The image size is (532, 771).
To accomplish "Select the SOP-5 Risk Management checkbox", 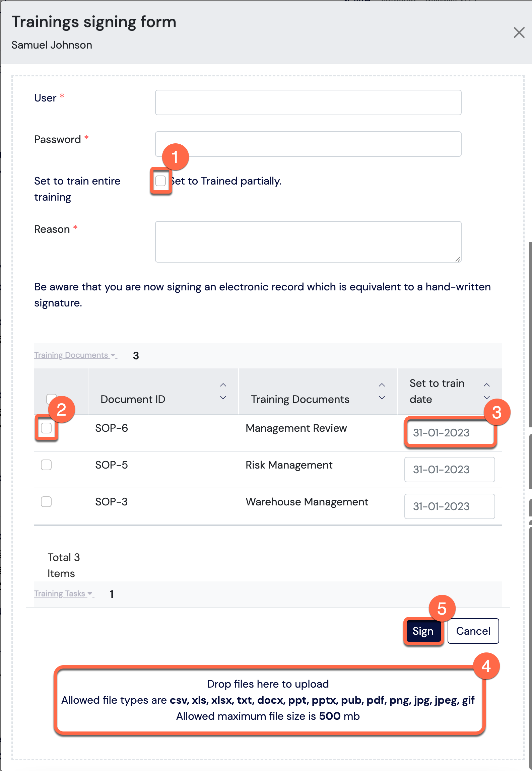I will click(46, 465).
